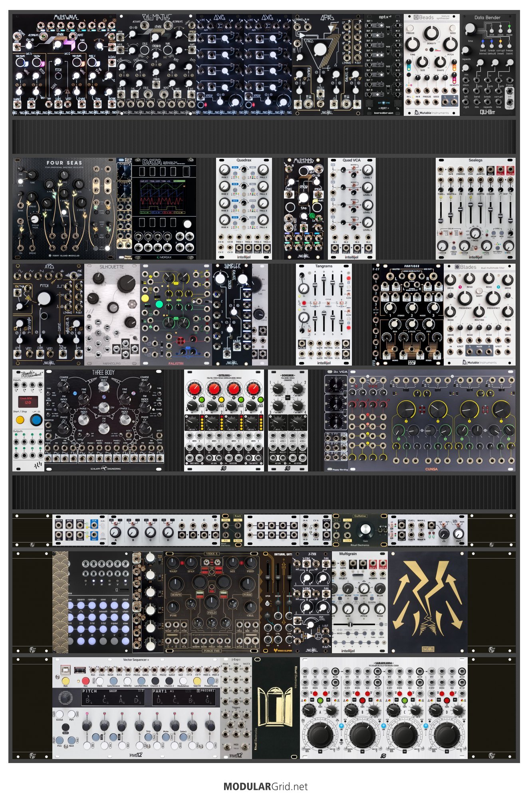
Task: Select the Rituel Electronics golden doors panel
Action: 276,708
